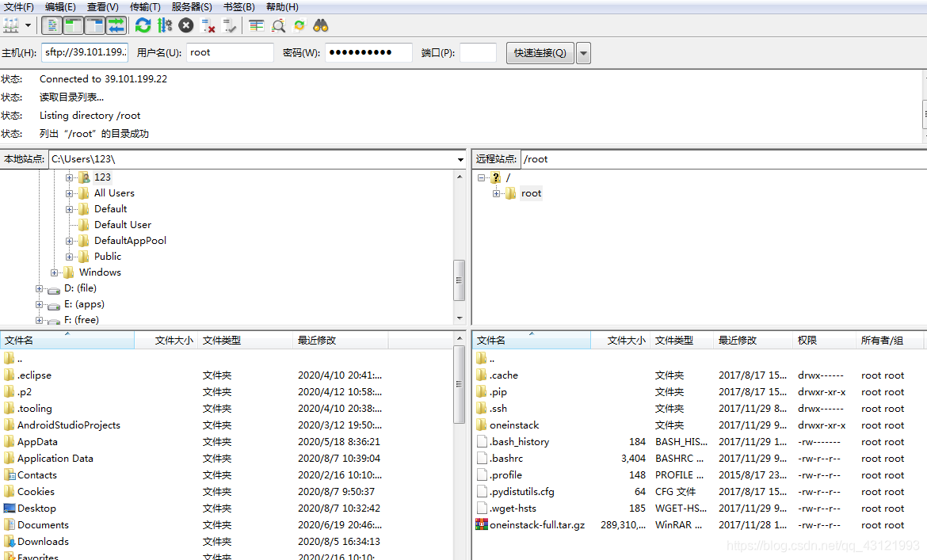Reconnect to the last server
Screen dimensions: 927x560
[x=230, y=25]
